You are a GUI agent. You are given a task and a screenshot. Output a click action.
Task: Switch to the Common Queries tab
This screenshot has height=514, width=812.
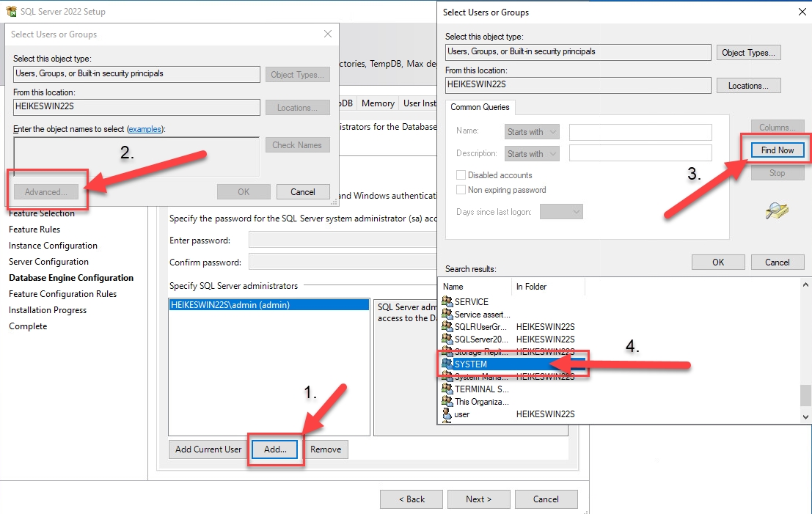point(480,106)
